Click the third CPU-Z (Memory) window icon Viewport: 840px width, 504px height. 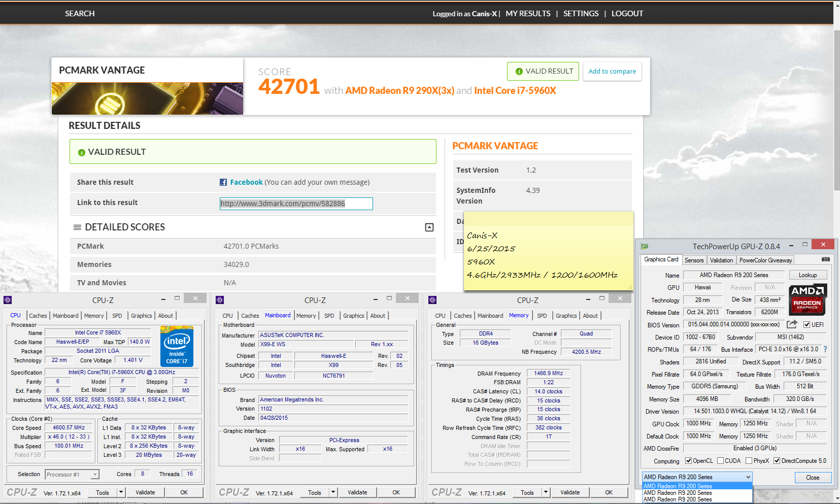tap(432, 300)
